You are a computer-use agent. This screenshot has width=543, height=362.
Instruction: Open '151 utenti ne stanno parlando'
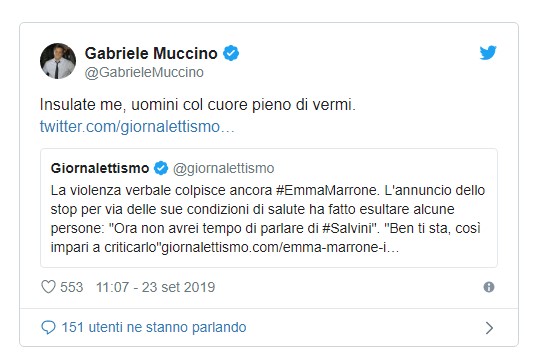point(154,327)
